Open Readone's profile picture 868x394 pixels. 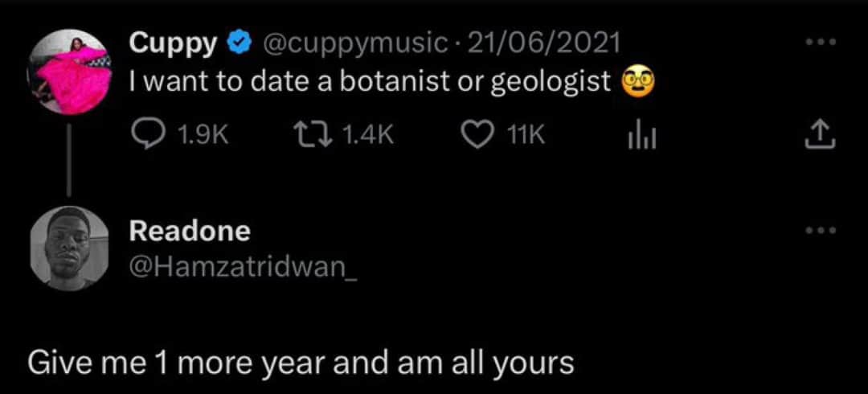pyautogui.click(x=68, y=250)
